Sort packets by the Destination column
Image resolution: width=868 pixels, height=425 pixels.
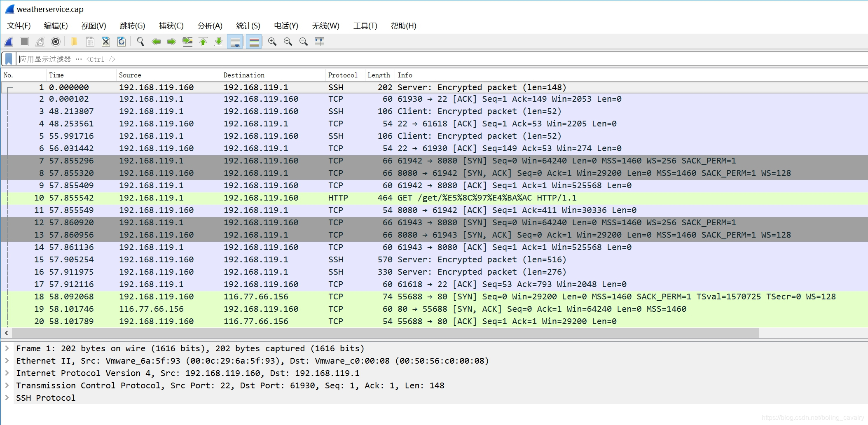[x=273, y=75]
